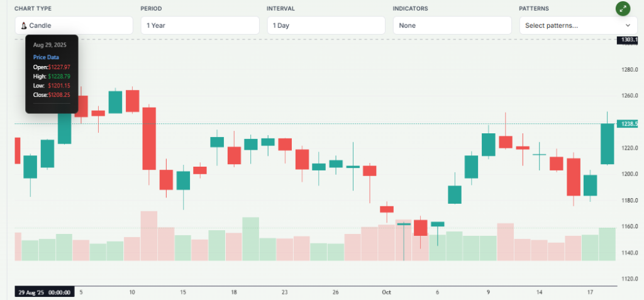Click the candle icon in Chart Type

click(x=25, y=26)
